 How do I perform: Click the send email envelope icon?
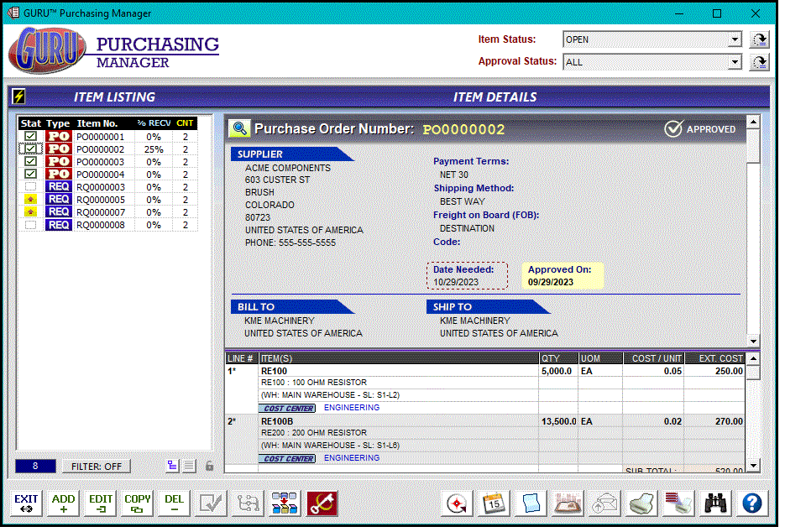coord(605,504)
